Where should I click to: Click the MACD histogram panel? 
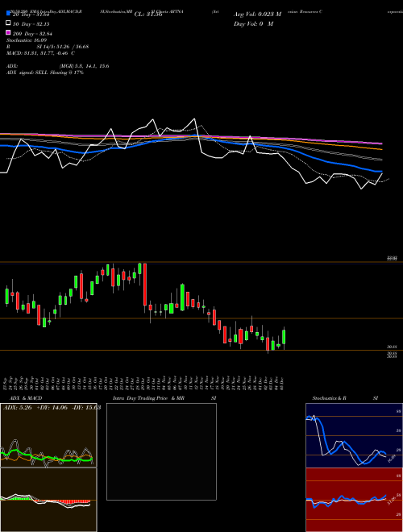click(48, 500)
